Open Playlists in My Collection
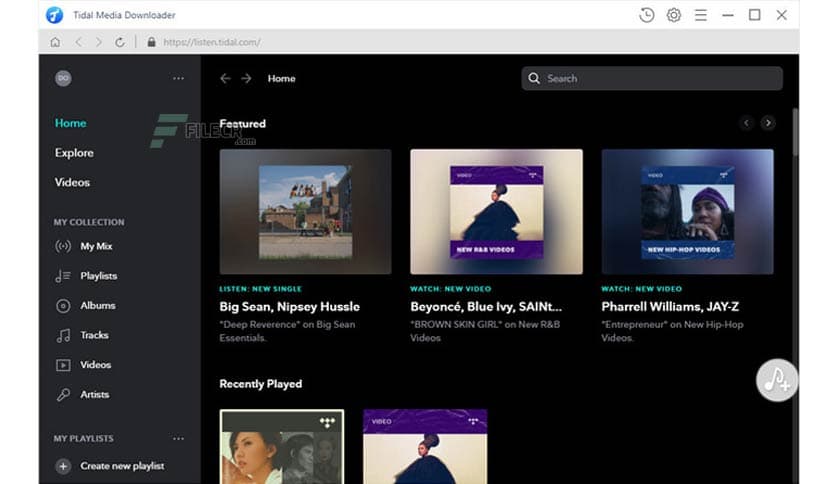836x484 pixels. pos(99,276)
